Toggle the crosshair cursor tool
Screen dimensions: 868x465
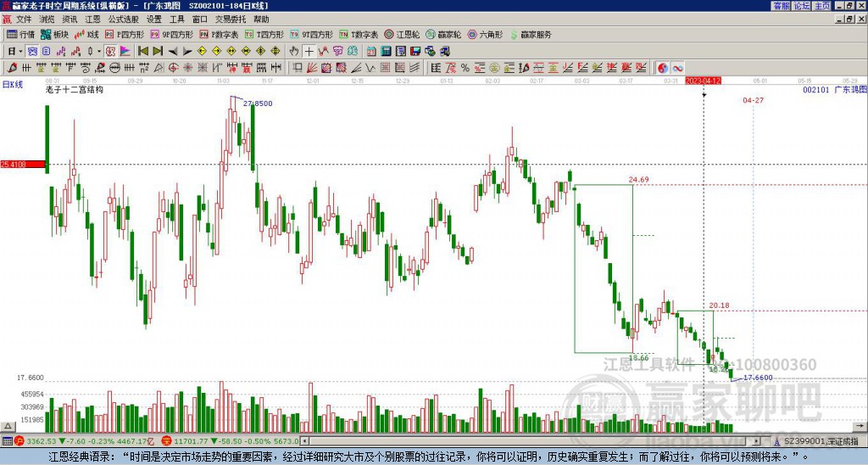tap(309, 52)
